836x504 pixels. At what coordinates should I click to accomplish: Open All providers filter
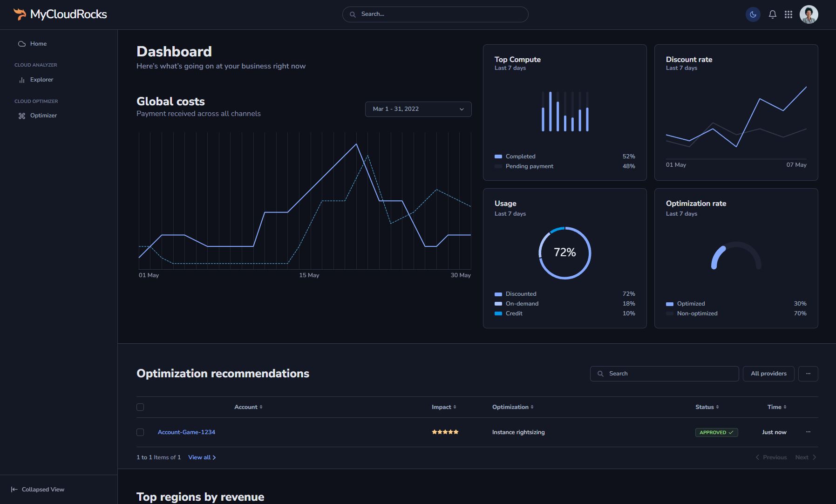point(768,374)
